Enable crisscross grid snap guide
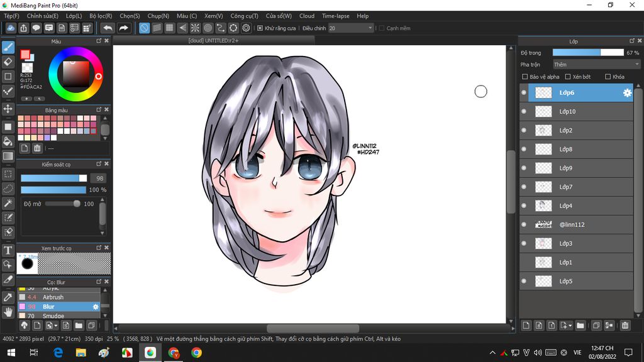Screen dimensions: 644x362 point(170,28)
